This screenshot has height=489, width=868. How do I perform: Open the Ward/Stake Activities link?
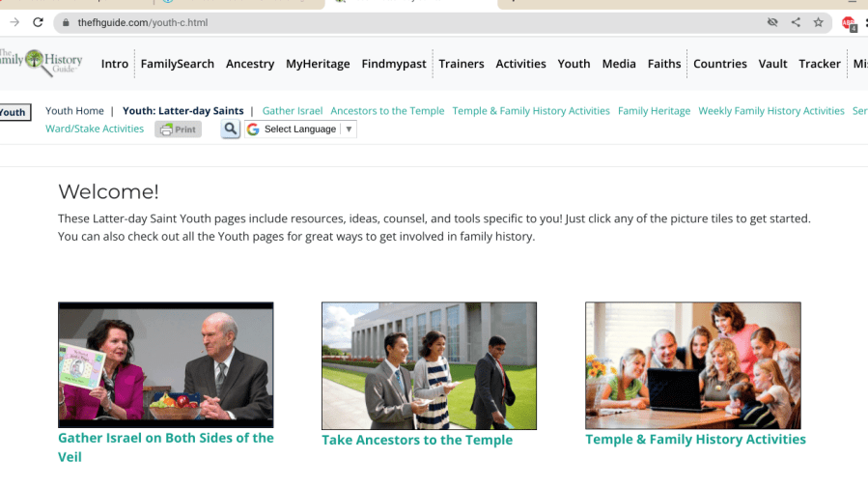95,129
